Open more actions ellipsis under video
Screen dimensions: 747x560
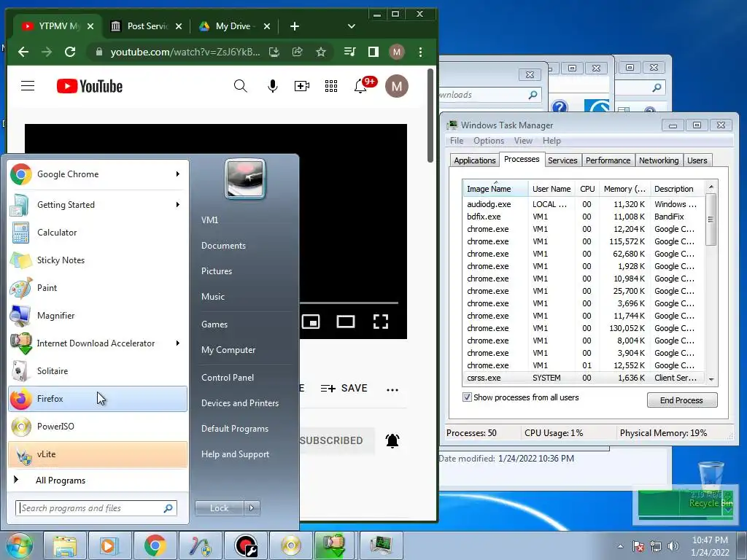coord(392,389)
